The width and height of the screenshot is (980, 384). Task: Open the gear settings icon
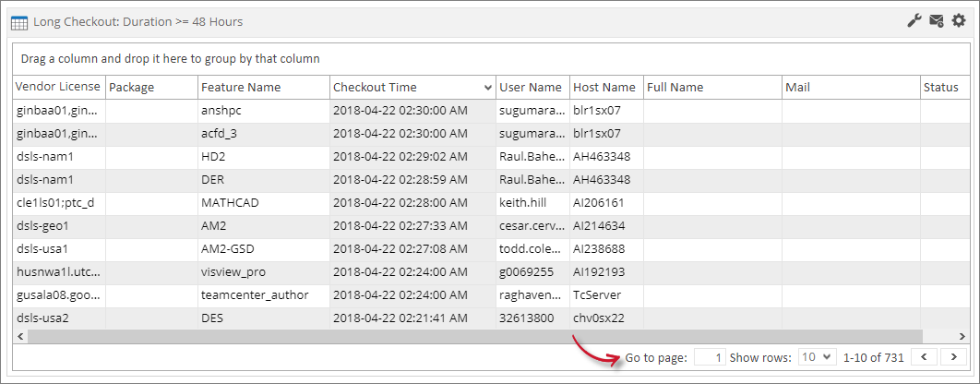(x=959, y=21)
